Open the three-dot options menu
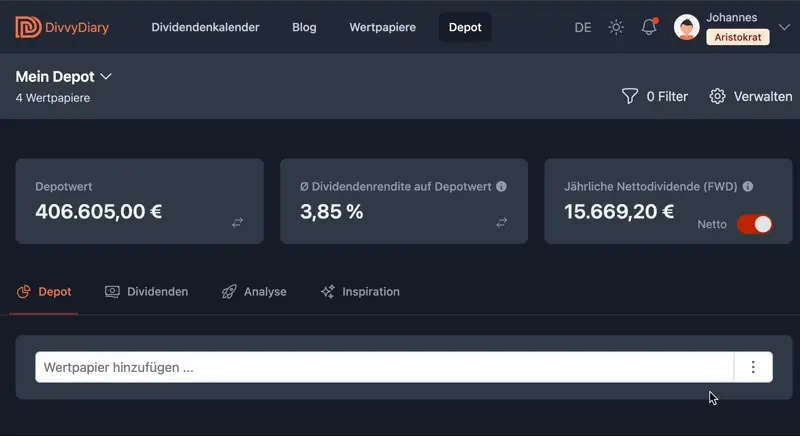The width and height of the screenshot is (800, 436). pos(753,367)
